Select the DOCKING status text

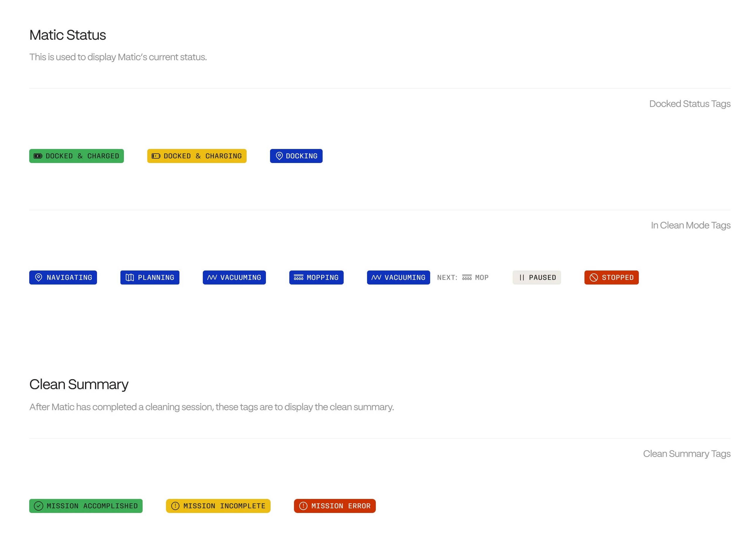(302, 156)
